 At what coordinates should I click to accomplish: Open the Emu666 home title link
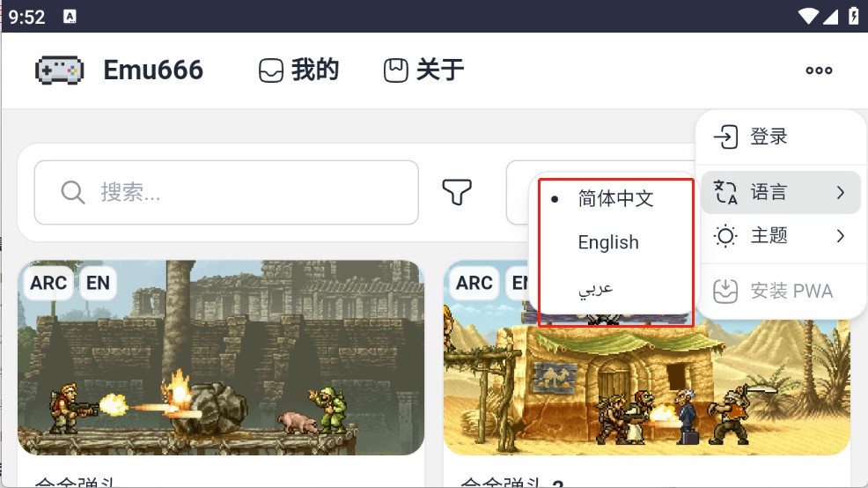[x=153, y=70]
